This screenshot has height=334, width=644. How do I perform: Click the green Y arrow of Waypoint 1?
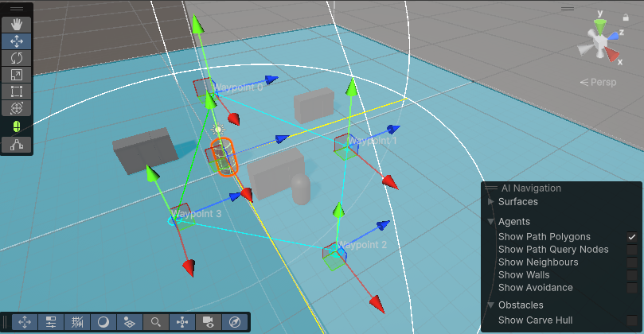pos(351,87)
